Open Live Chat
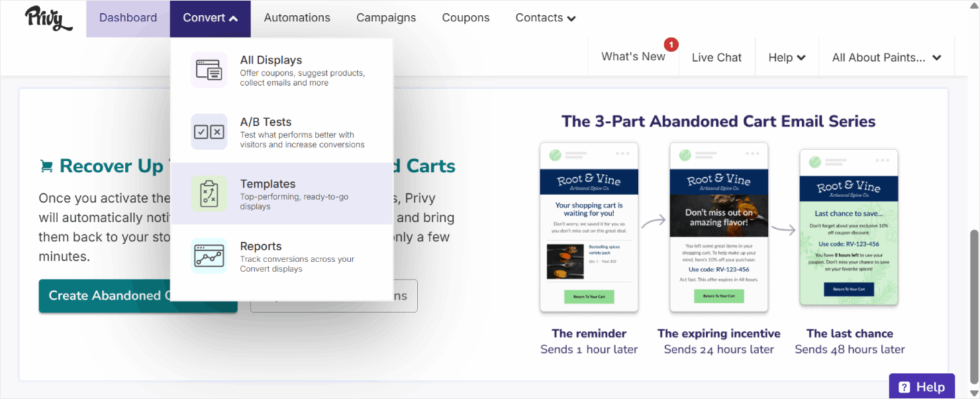The width and height of the screenshot is (980, 399). point(717,57)
